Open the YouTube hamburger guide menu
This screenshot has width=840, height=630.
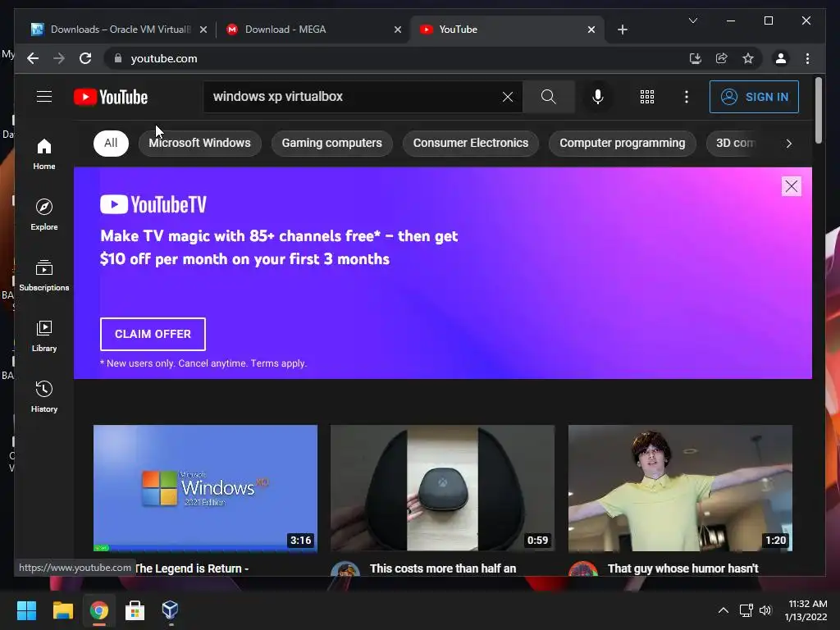[44, 97]
